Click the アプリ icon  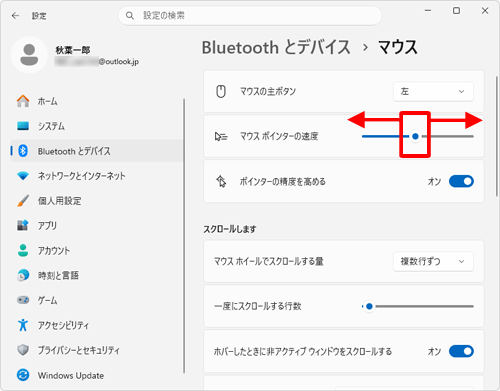[23, 225]
